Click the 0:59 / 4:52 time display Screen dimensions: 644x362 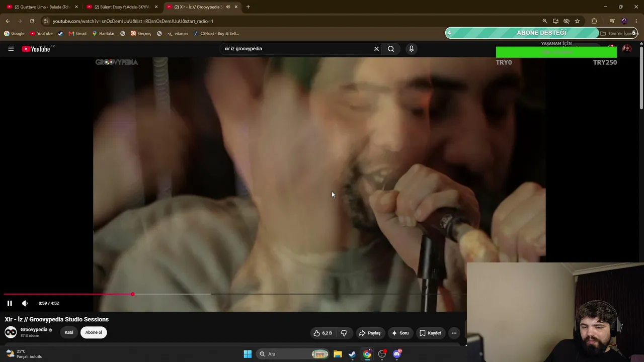pyautogui.click(x=49, y=303)
